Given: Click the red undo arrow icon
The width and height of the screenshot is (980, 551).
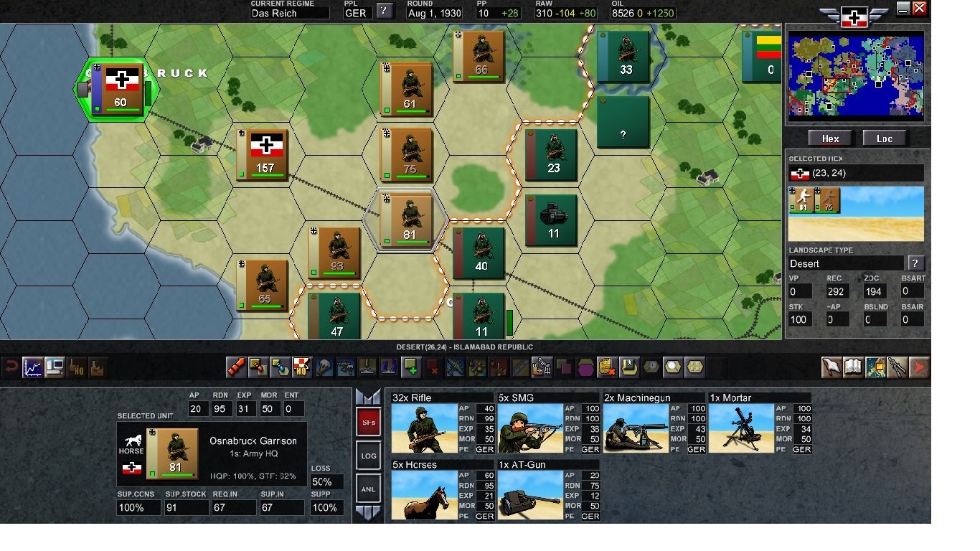Looking at the screenshot, I should [11, 367].
